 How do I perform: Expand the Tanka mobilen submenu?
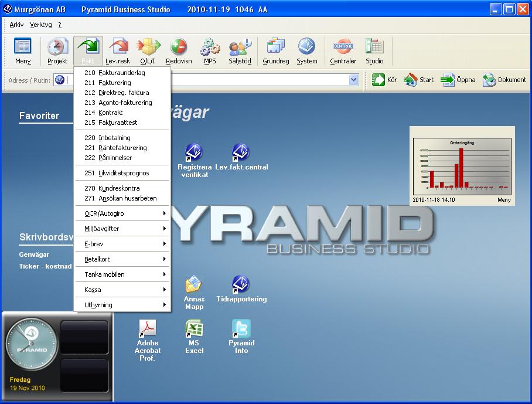[x=122, y=274]
